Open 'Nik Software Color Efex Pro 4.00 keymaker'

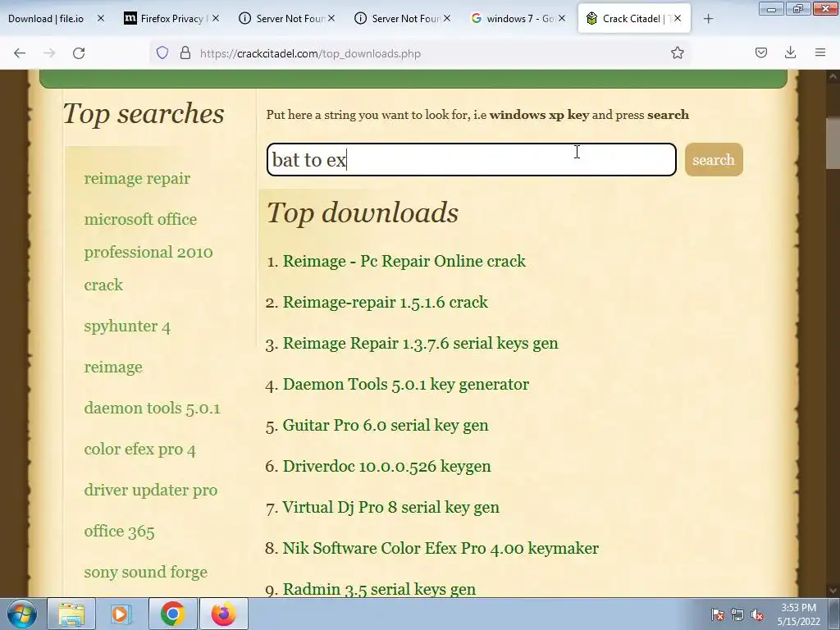[x=441, y=548]
